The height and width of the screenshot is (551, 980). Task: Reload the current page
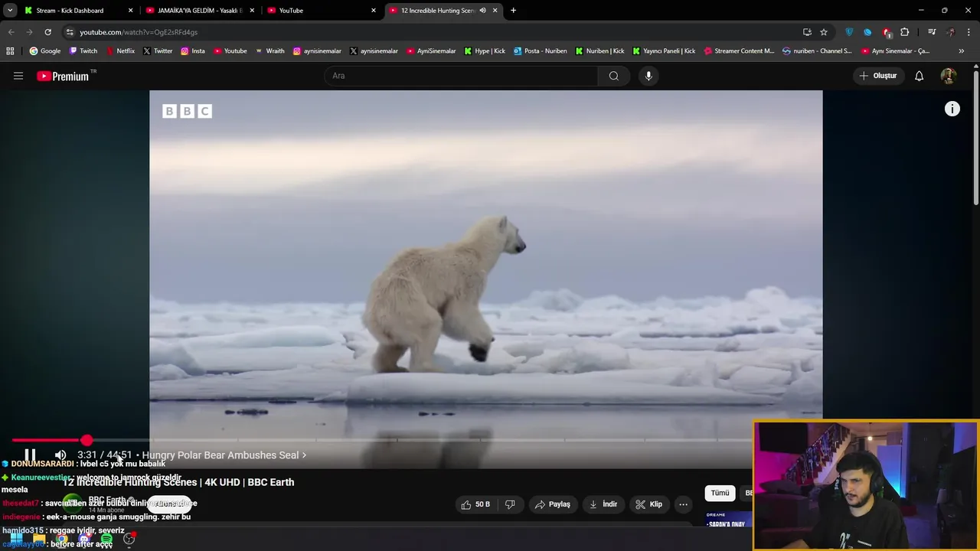(x=47, y=32)
